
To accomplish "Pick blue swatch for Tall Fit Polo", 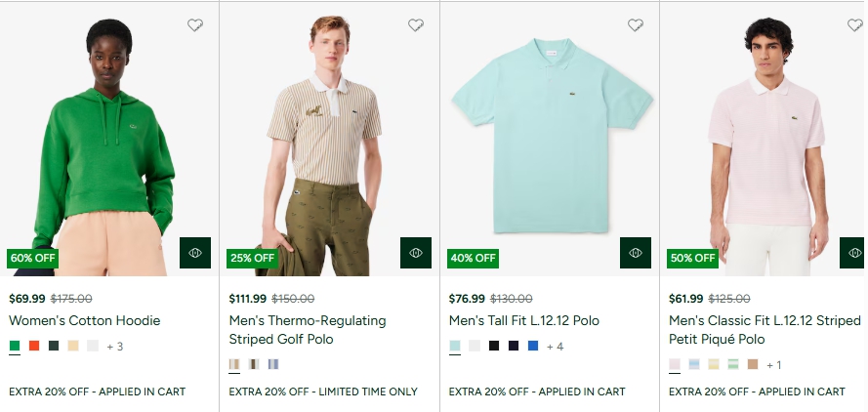I will [532, 346].
